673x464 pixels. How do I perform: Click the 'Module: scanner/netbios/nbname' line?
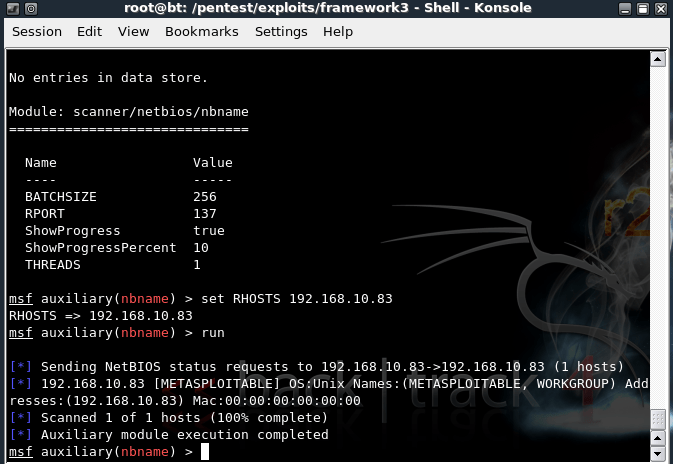point(129,112)
